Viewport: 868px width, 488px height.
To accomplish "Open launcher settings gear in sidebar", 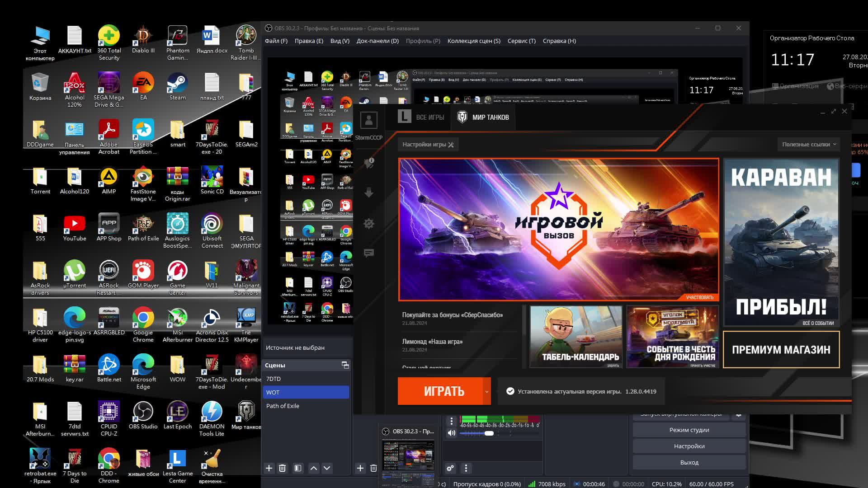I will coord(369,224).
